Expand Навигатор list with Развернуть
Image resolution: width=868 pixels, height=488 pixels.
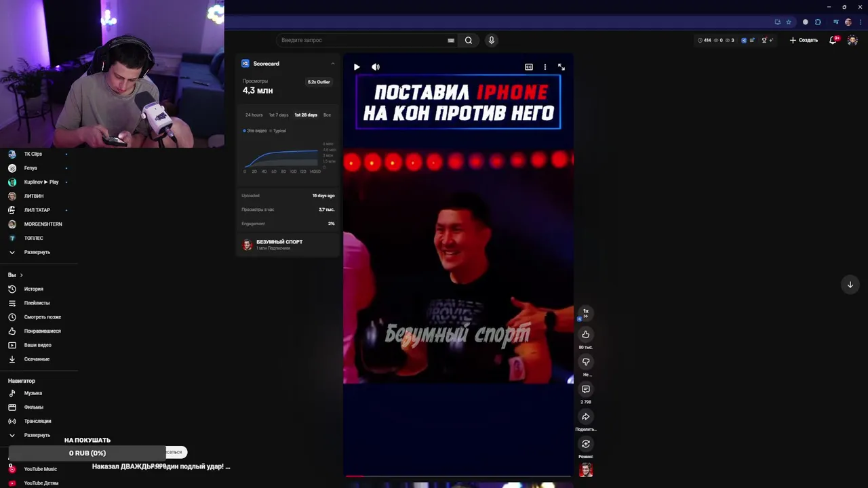pos(38,435)
